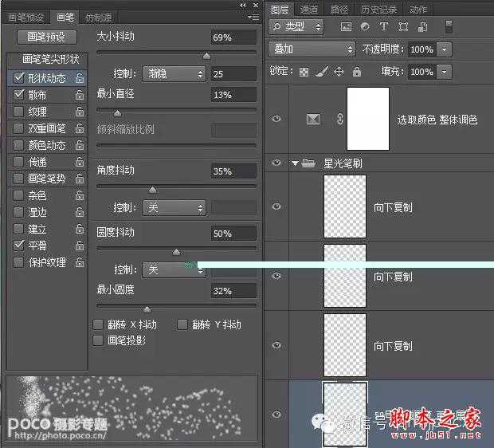
Task: Select the white mask thumbnail of 选取颜色 layer
Action: [368, 119]
